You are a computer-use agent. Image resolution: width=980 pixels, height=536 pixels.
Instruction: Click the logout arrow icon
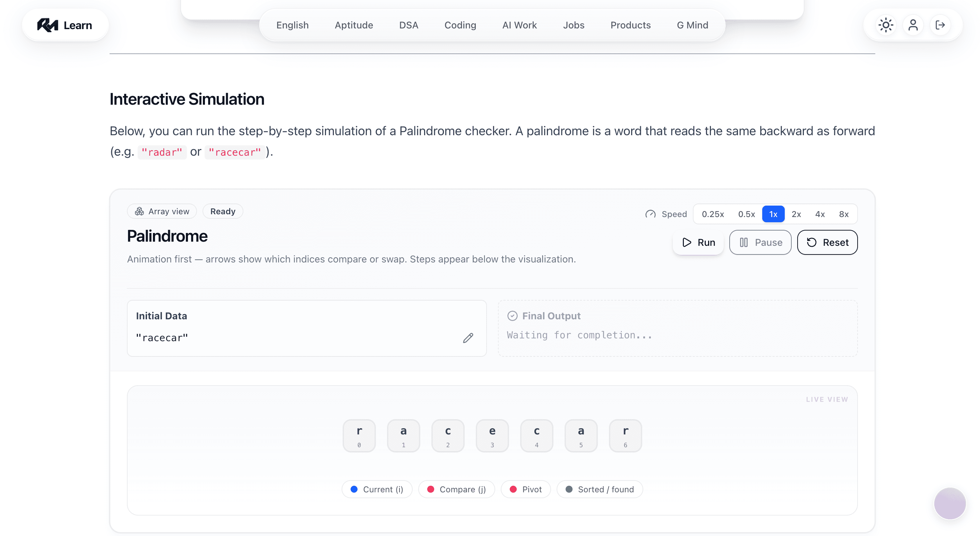(940, 25)
